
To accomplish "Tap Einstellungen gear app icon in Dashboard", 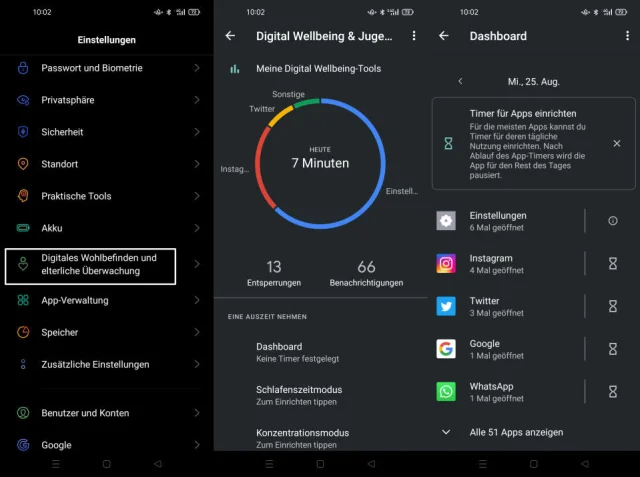I will coord(446,221).
